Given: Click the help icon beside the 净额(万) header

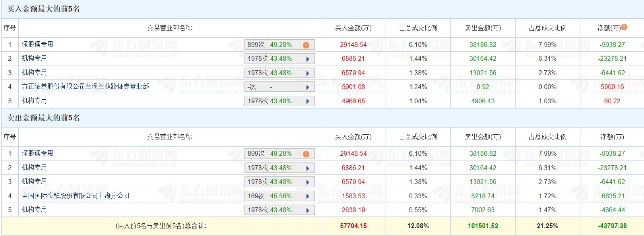Looking at the screenshot, I should pos(624,27).
